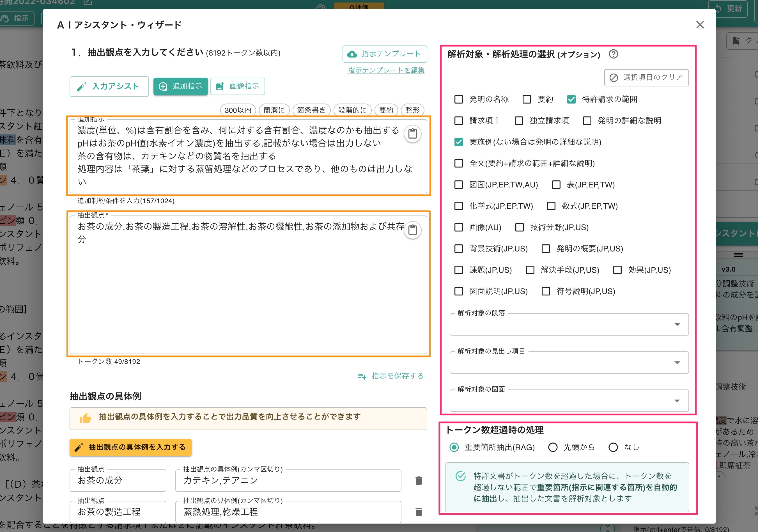
Task: Click the お茶の製造工程 抽出観点 field
Action: coord(118,512)
